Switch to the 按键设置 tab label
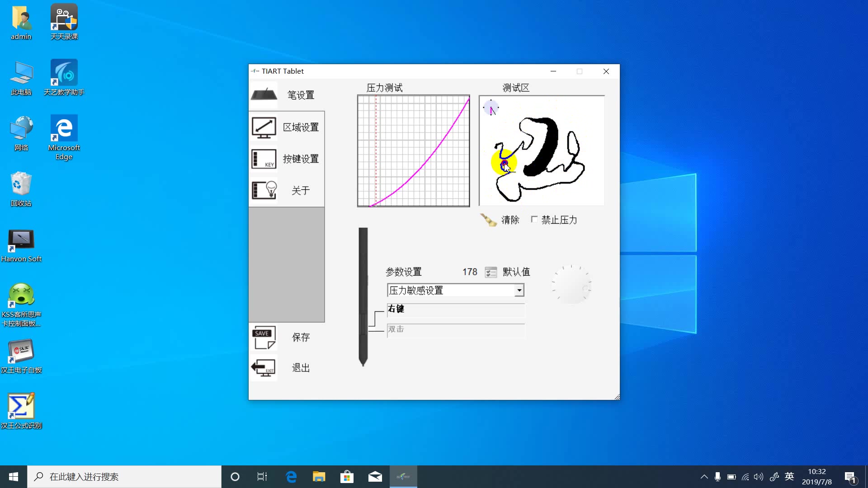This screenshot has width=868, height=488. point(301,159)
